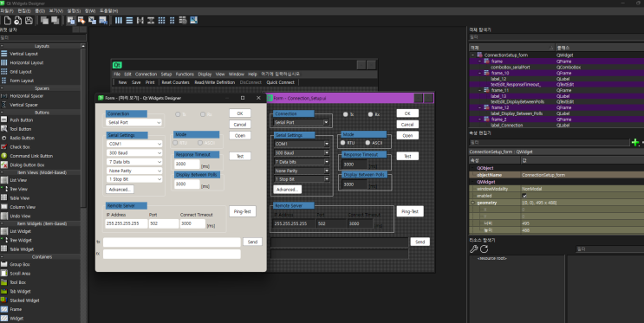
Task: Select Vertical Layout in the widget box
Action: click(23, 54)
